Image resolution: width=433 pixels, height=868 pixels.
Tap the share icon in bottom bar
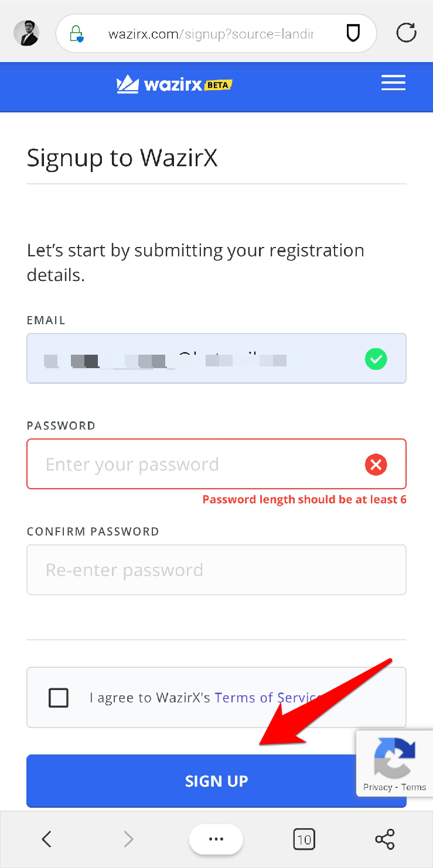385,839
